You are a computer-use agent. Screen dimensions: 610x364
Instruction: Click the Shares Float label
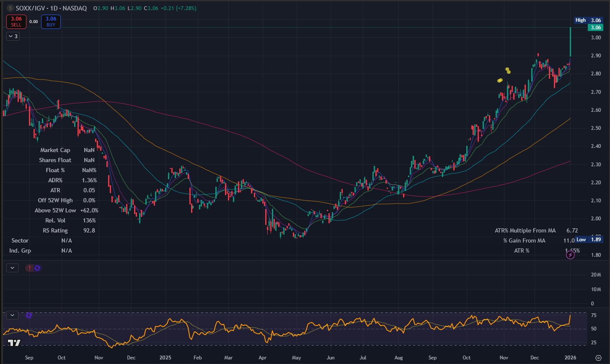pyautogui.click(x=55, y=160)
